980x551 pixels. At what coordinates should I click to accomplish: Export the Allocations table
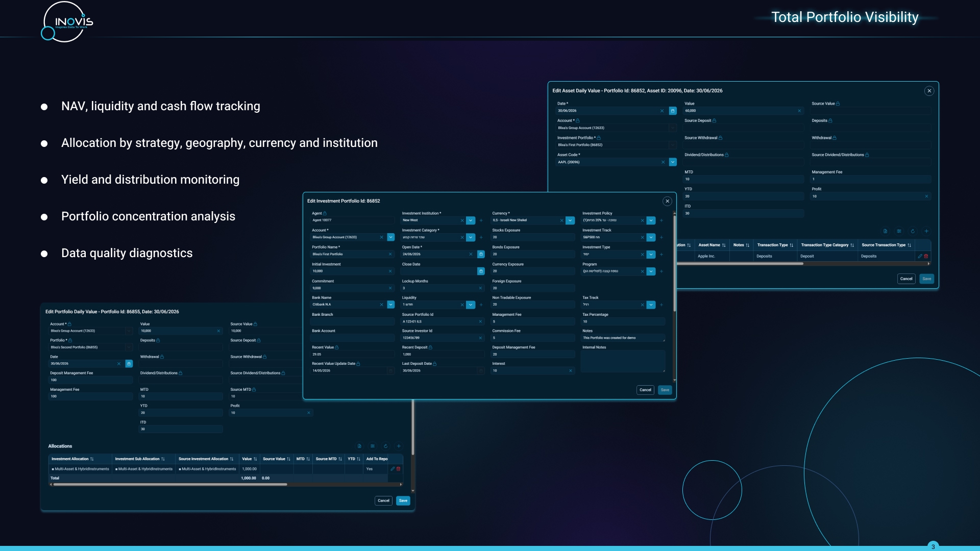(x=359, y=446)
